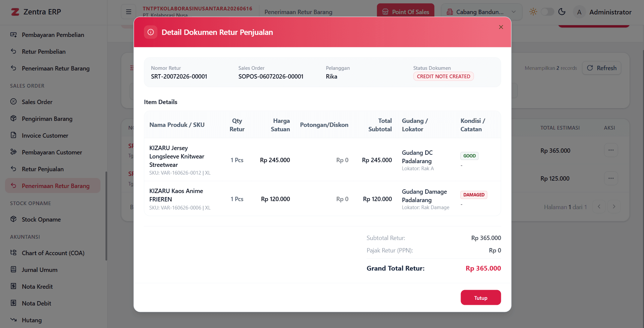Click the Retur Pembelian sidebar icon

tap(13, 51)
